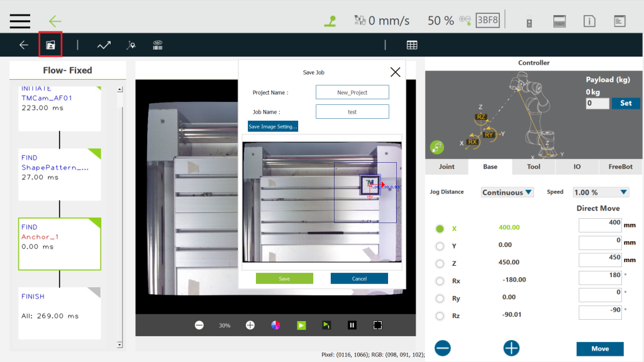
Task: Choose the Z axis radio button
Action: [x=440, y=263]
